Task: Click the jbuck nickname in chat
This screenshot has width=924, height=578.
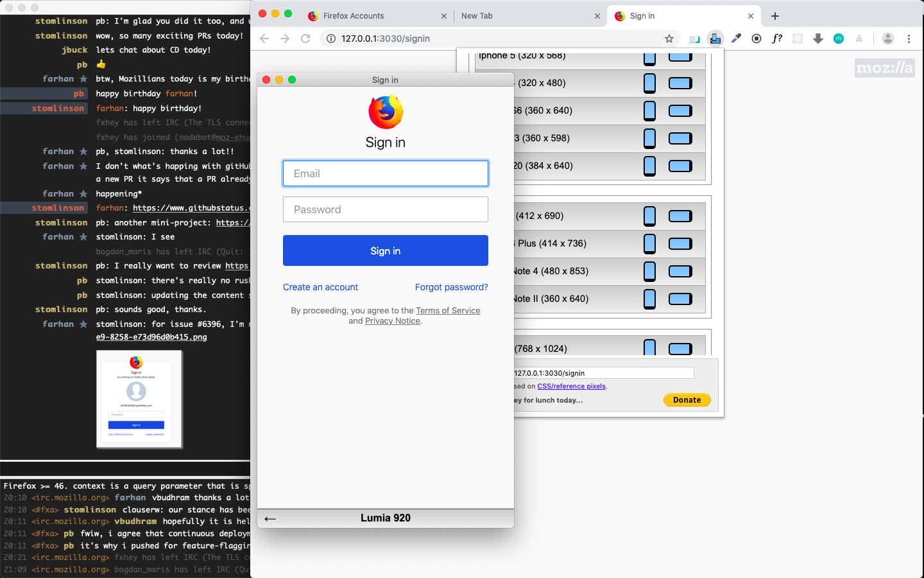Action: [x=74, y=49]
